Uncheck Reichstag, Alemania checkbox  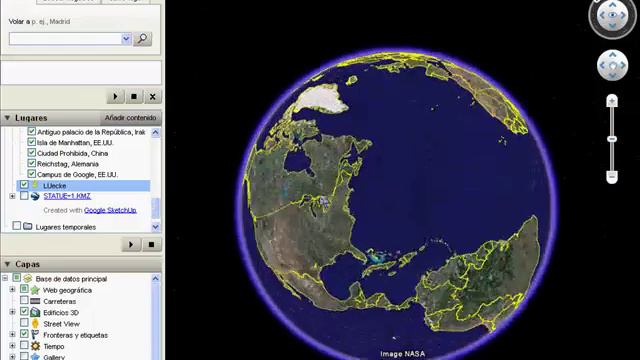coord(31,163)
